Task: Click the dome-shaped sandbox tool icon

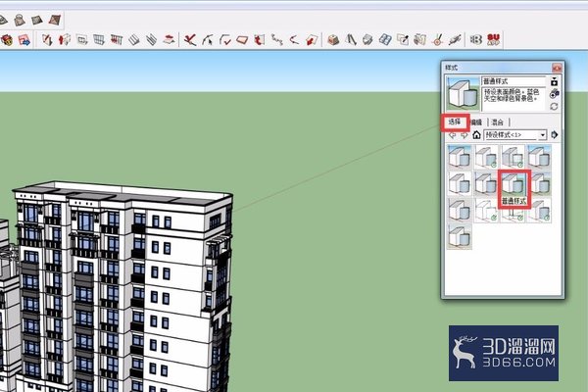Action: [20, 20]
